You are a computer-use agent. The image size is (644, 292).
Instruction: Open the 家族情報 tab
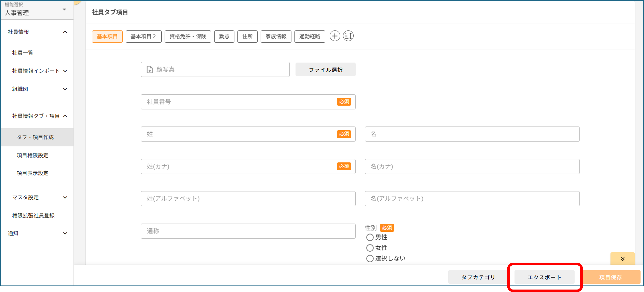coord(276,36)
